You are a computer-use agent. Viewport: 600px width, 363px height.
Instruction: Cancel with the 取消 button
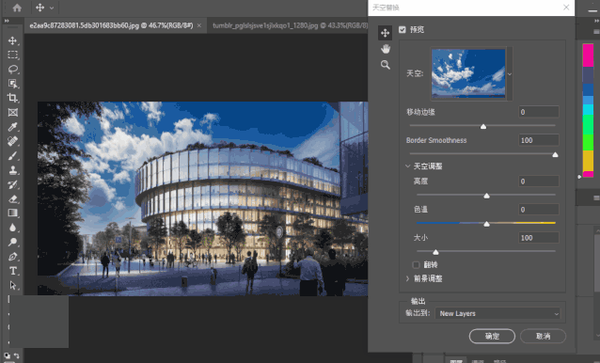click(543, 336)
